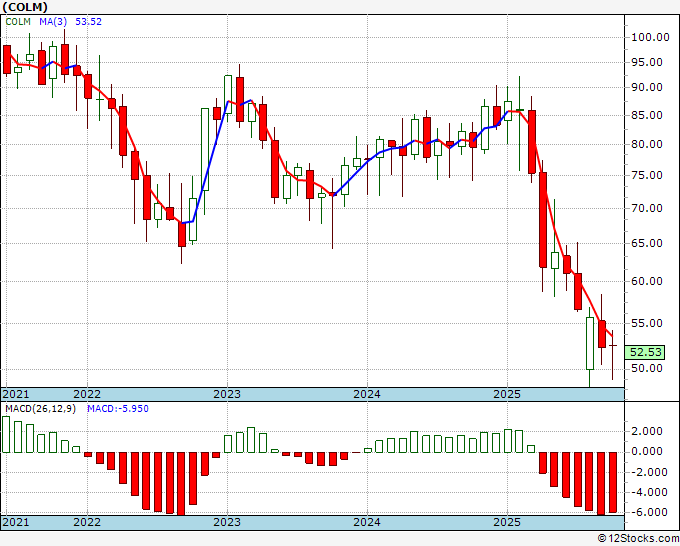This screenshot has width=680, height=546.
Task: Click 2021 on the price chart timeline
Action: tap(16, 394)
